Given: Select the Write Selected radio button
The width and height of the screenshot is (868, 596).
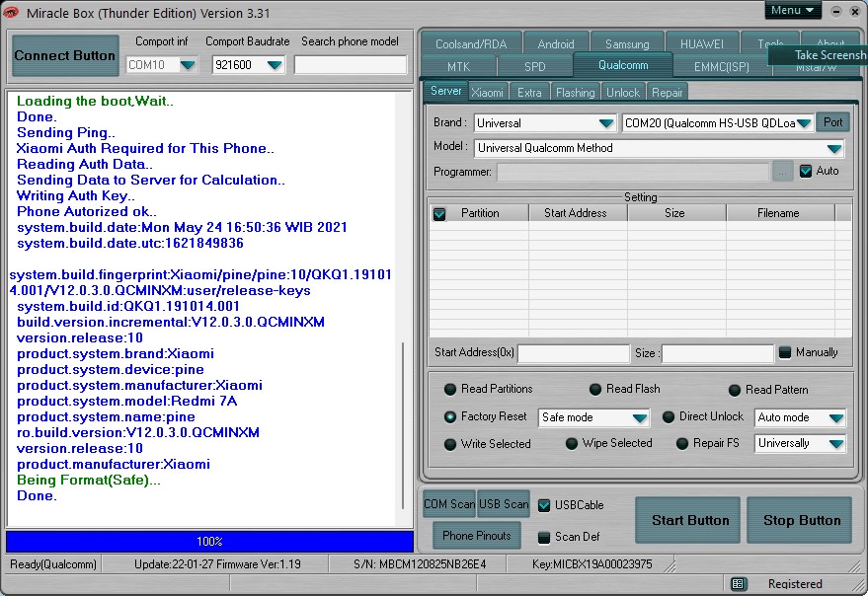Looking at the screenshot, I should 450,444.
